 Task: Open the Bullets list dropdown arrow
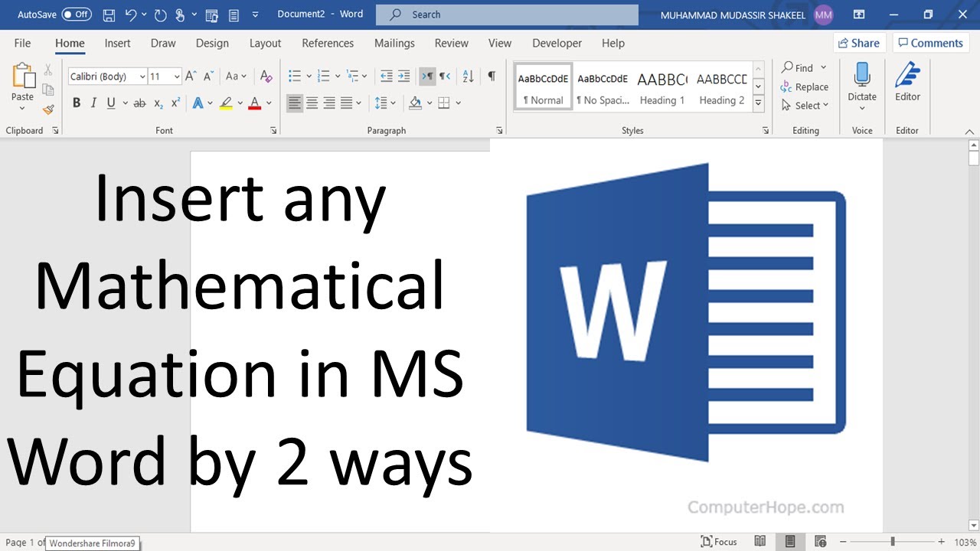click(309, 77)
